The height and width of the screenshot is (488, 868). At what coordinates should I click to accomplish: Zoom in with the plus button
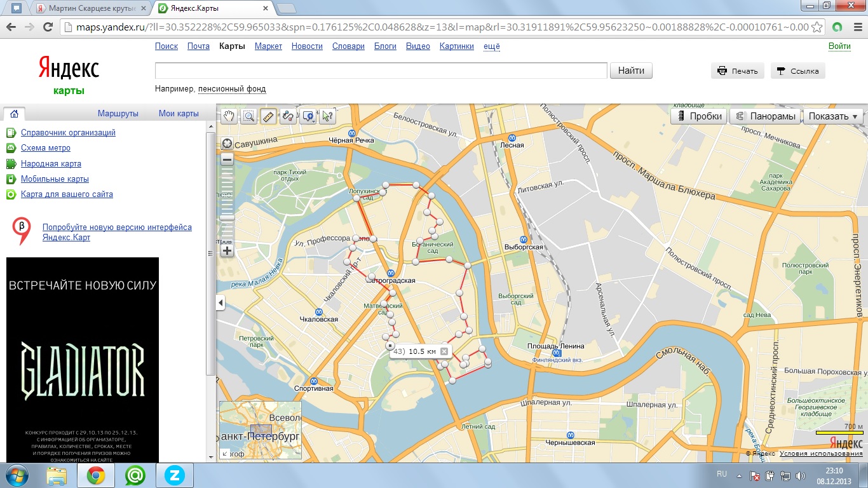click(x=227, y=251)
